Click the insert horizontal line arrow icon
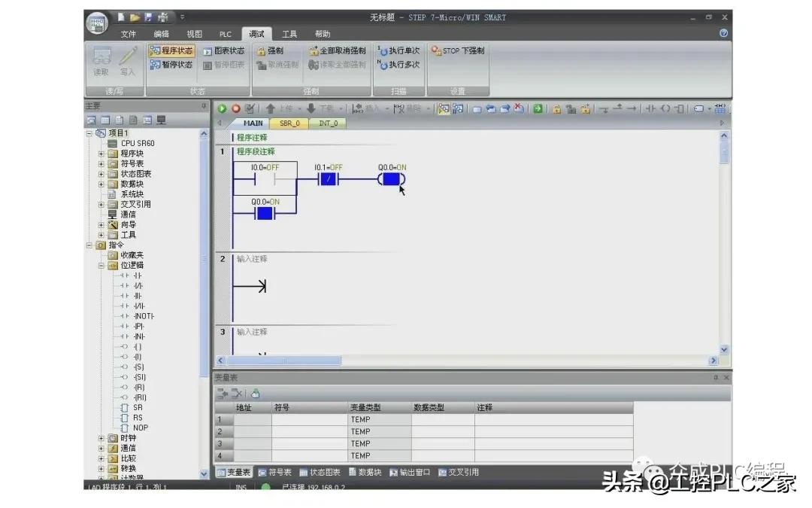This screenshot has width=812, height=508. point(632,108)
